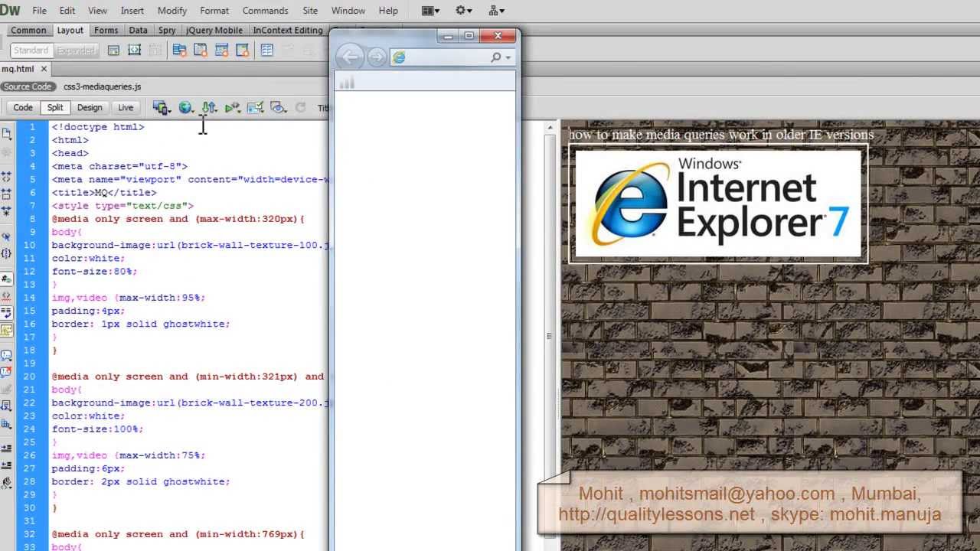Click Remove Comment in coding toolbar
The image size is (980, 551).
[x=6, y=372]
